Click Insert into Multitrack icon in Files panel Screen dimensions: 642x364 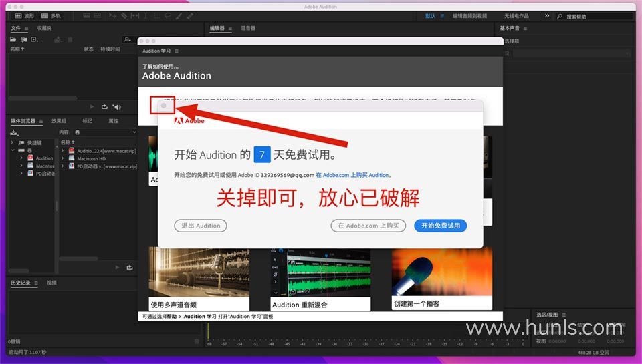coord(58,39)
